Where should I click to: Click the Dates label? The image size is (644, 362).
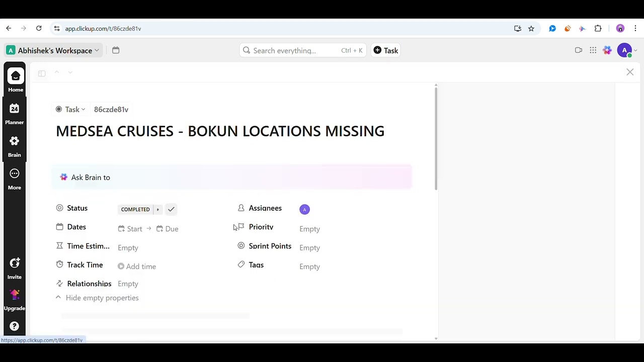point(76,227)
